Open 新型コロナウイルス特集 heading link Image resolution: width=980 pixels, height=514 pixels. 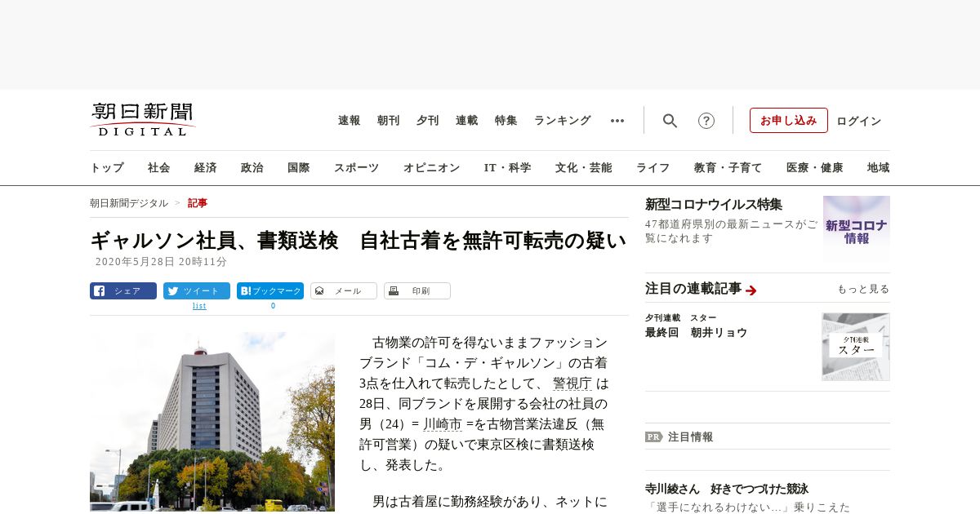pyautogui.click(x=714, y=204)
